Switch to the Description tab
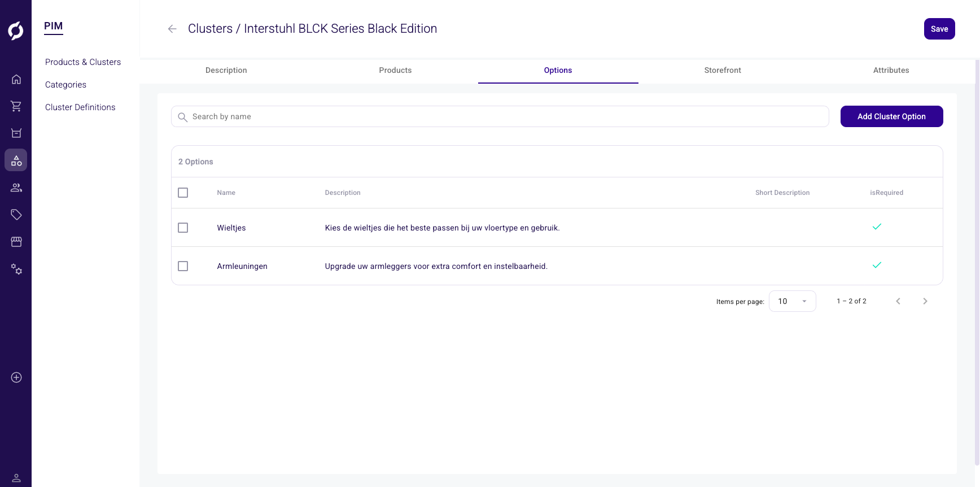The width and height of the screenshot is (980, 487). click(226, 71)
